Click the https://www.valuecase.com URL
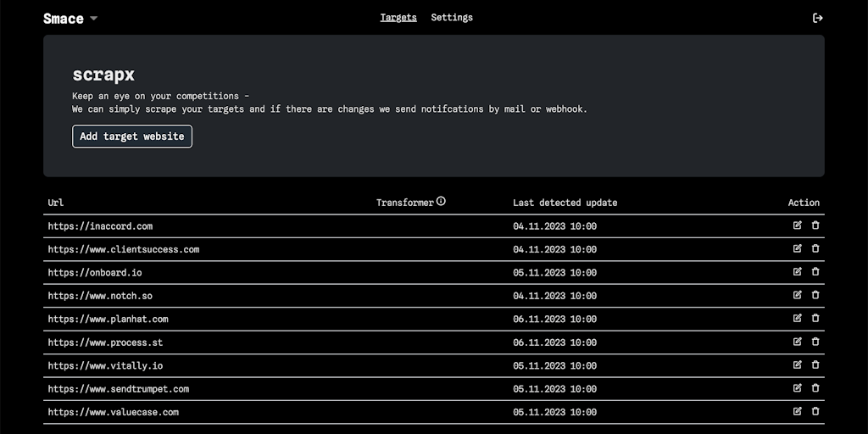Screen dimensions: 868x434 pyautogui.click(x=113, y=412)
